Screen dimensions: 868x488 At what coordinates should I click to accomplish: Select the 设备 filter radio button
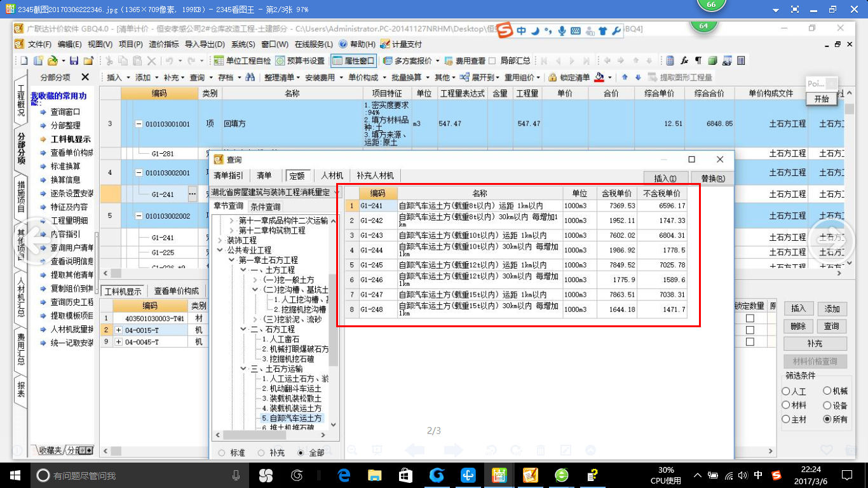pos(827,405)
